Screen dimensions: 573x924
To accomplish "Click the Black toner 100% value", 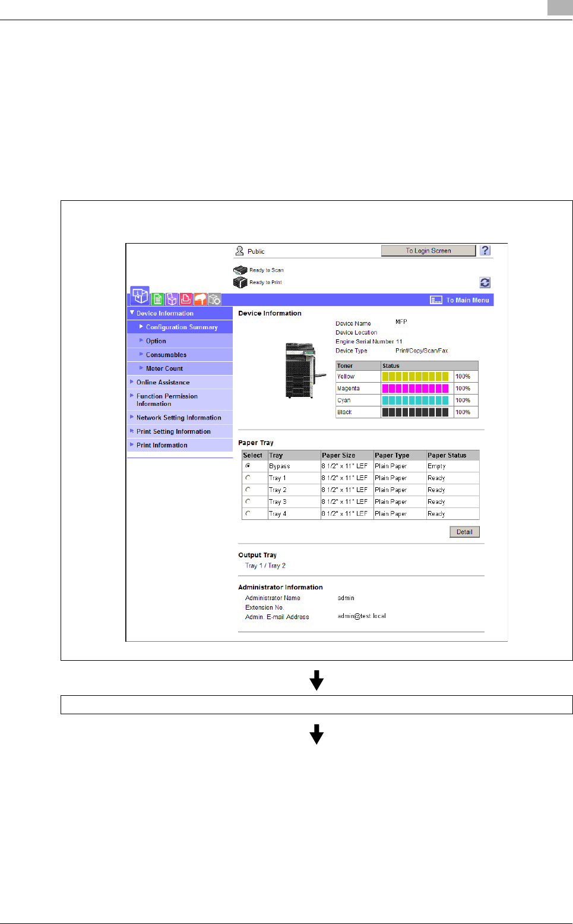I will click(463, 412).
